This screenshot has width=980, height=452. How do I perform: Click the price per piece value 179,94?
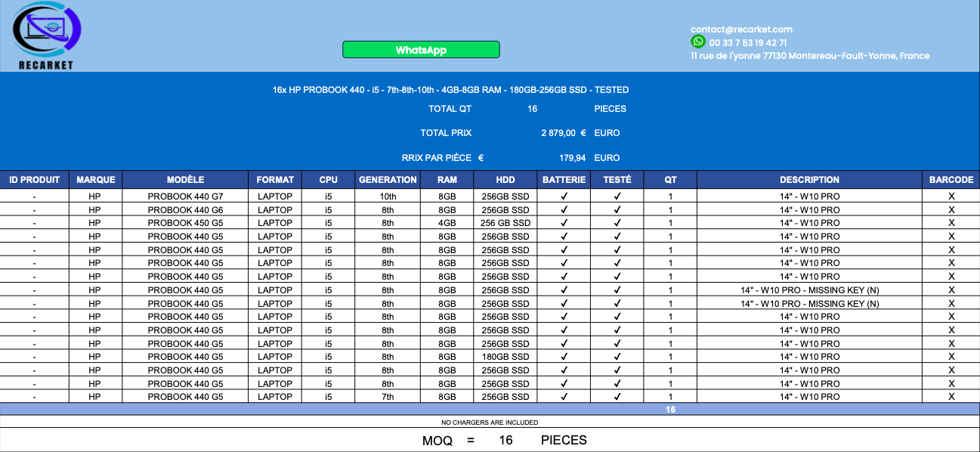(572, 158)
